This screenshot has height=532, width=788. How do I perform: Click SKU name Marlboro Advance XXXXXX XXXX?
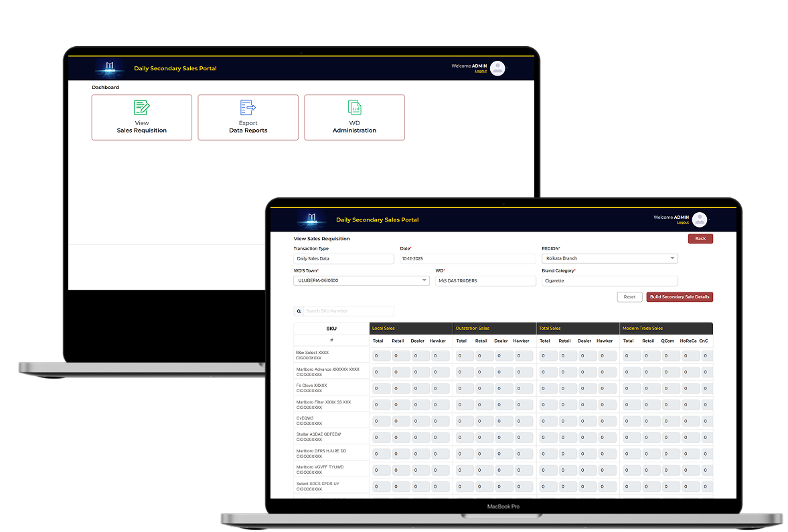pos(327,369)
